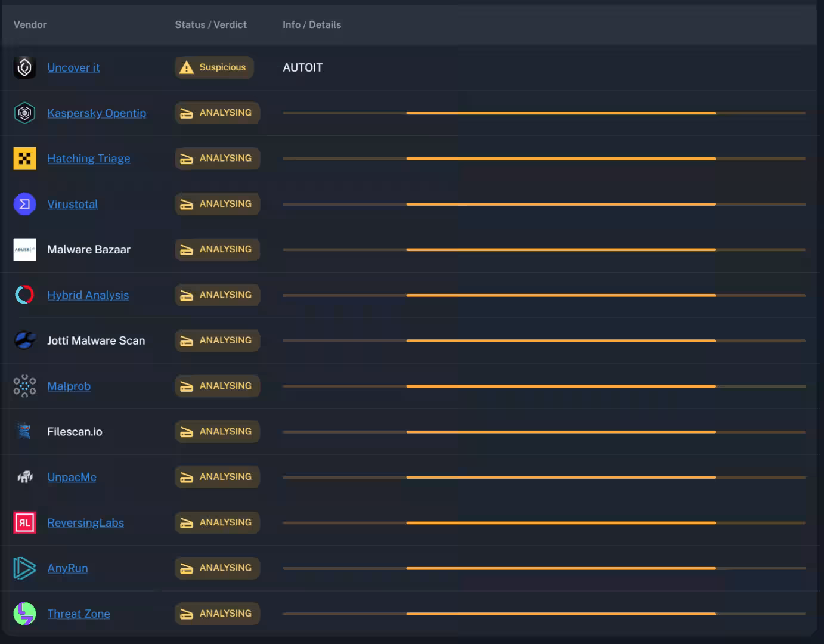824x644 pixels.
Task: Click the Threat Zone analysis progress bar
Action: point(544,614)
